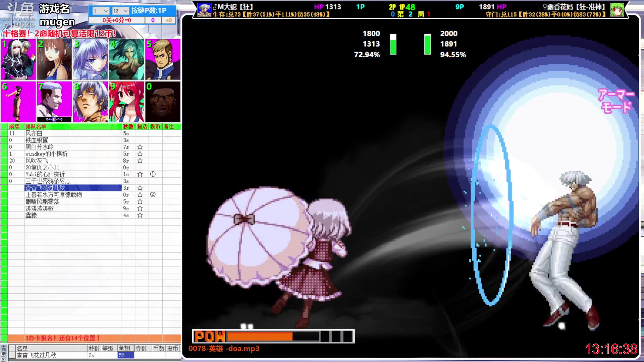This screenshot has height=362, width=644.
Task: Click the row selector beside bottom grid name
Action: click(x=12, y=355)
